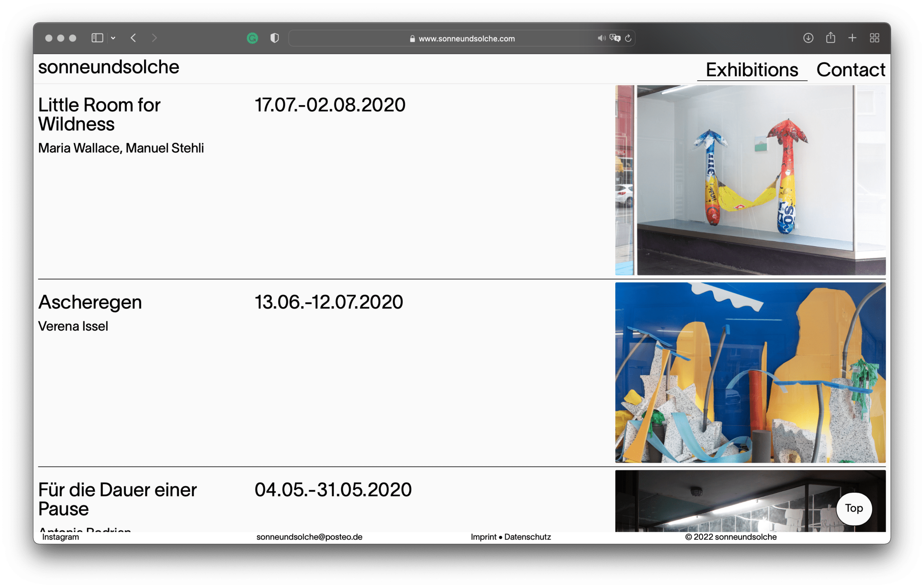Open the translate page icon
The height and width of the screenshot is (588, 924).
615,38
